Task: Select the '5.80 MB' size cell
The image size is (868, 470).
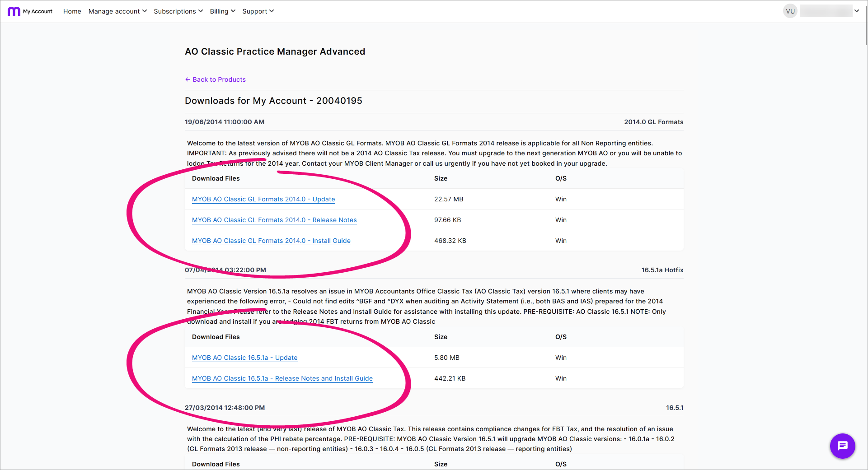Action: pyautogui.click(x=446, y=358)
